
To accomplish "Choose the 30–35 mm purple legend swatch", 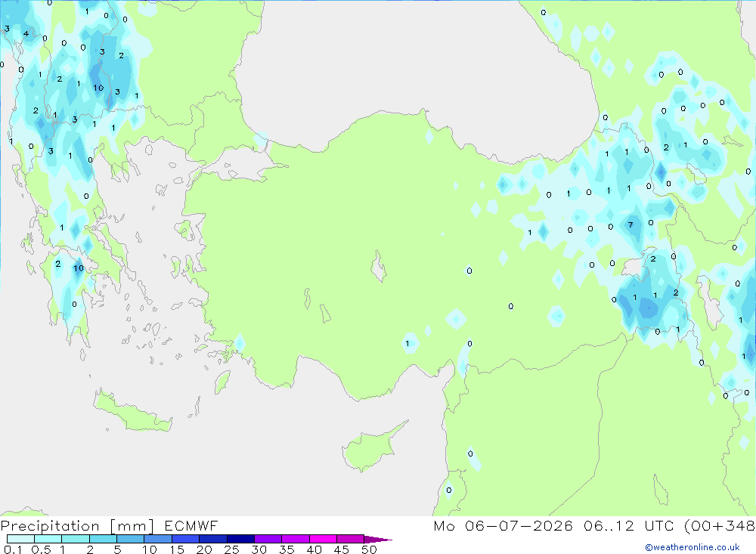I will (268, 539).
